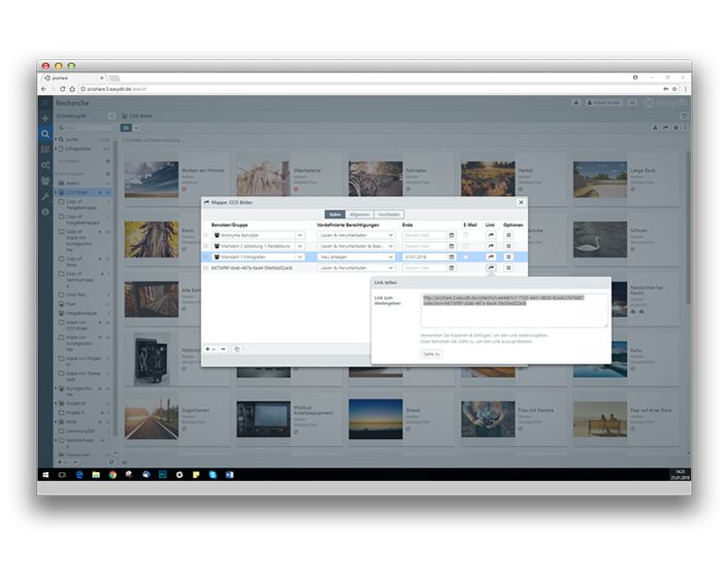Open options menu for Mandant 1 Fotografen row
728x579 pixels.
pos(509,257)
